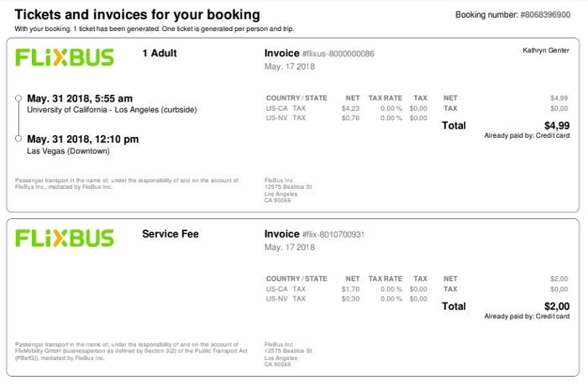Click the FlixBus logo in Service Fee section
The width and height of the screenshot is (588, 387).
tap(64, 238)
